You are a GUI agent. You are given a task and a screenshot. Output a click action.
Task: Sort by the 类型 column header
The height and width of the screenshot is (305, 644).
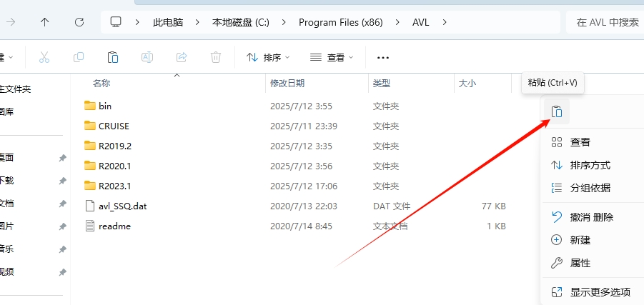tap(381, 84)
